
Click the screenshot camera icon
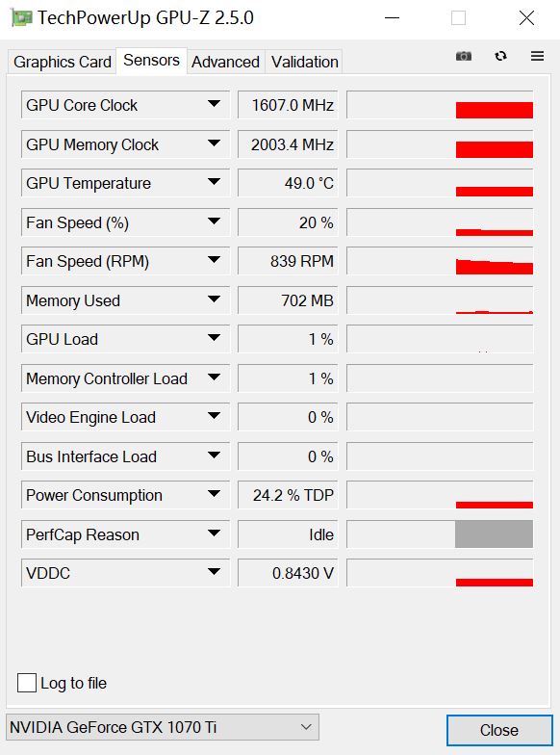[464, 56]
